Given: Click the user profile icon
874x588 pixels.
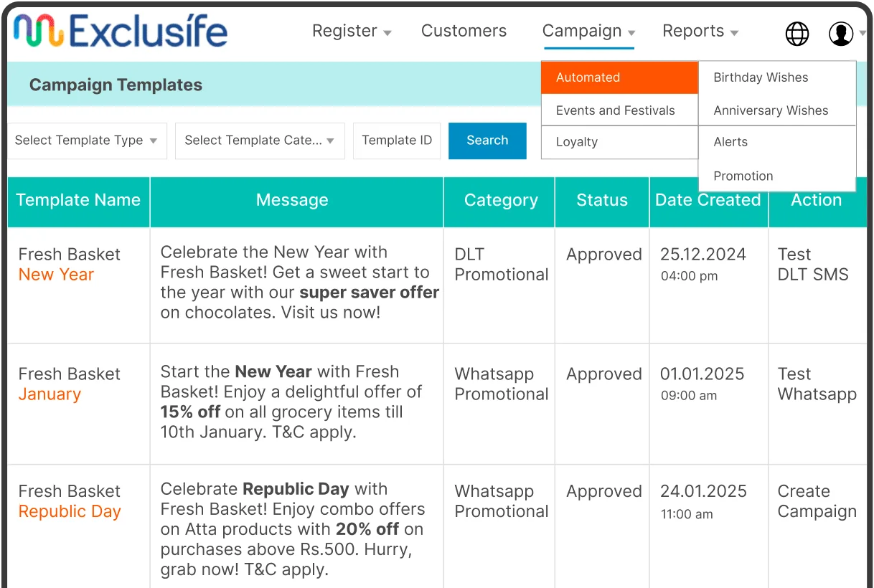Looking at the screenshot, I should 841,33.
